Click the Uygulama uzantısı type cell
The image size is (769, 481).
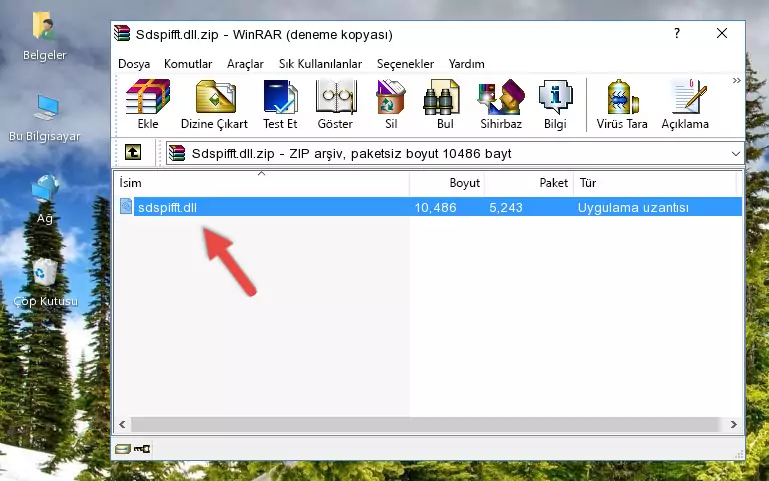click(633, 207)
